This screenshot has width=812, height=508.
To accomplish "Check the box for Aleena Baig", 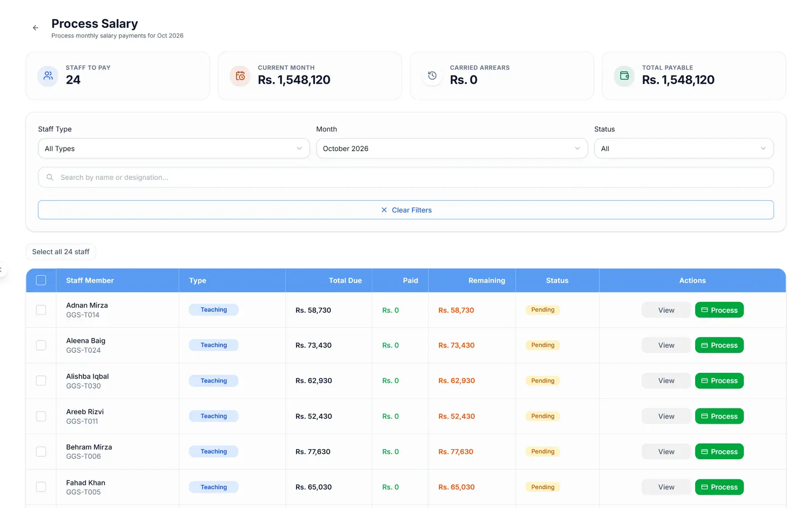I will coord(41,345).
